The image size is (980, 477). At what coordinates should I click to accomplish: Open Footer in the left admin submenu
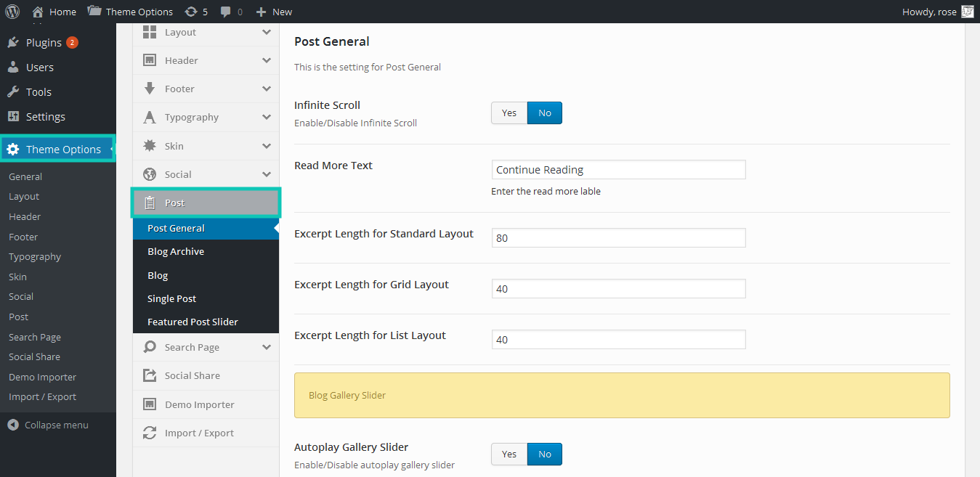(23, 237)
